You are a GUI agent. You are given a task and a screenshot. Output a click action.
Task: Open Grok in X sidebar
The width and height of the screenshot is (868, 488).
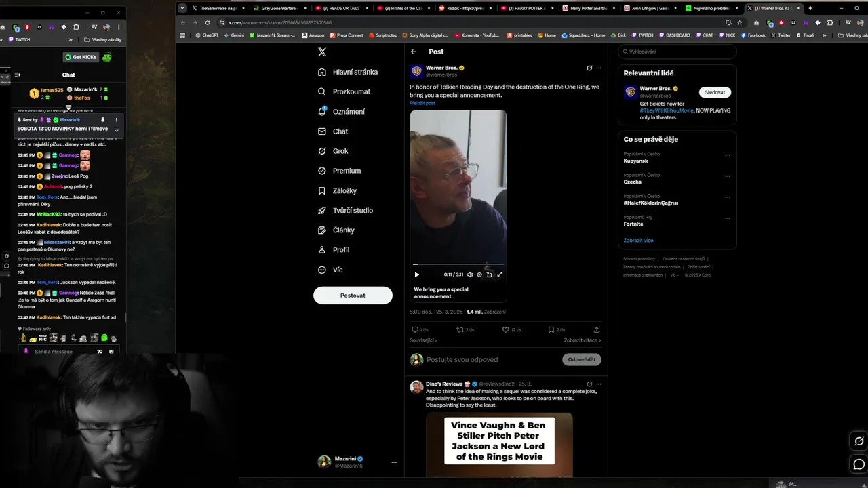(332, 151)
